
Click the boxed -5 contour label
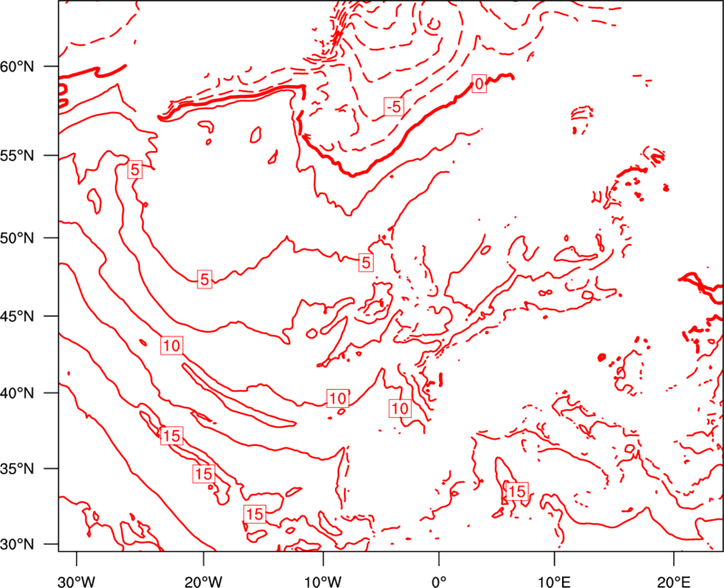[394, 107]
